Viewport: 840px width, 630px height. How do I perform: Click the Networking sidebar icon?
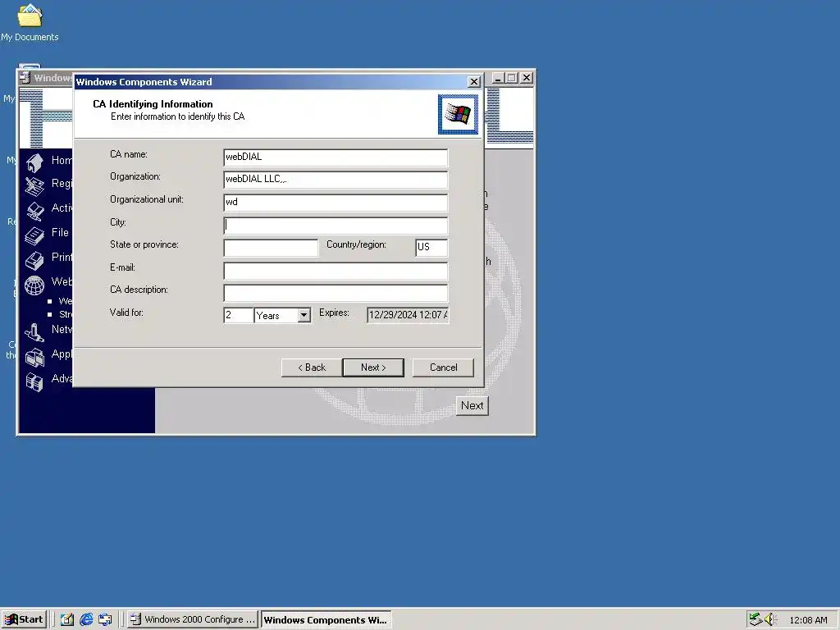point(34,332)
